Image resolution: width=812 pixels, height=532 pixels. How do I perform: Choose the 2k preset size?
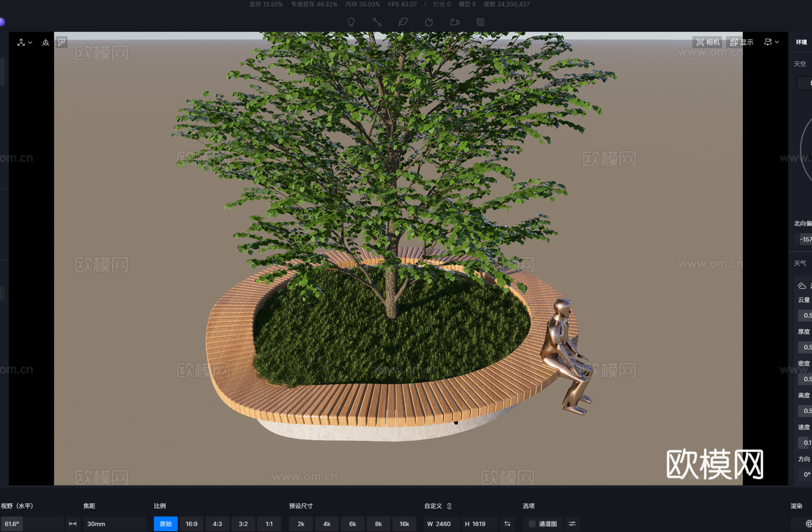(301, 524)
